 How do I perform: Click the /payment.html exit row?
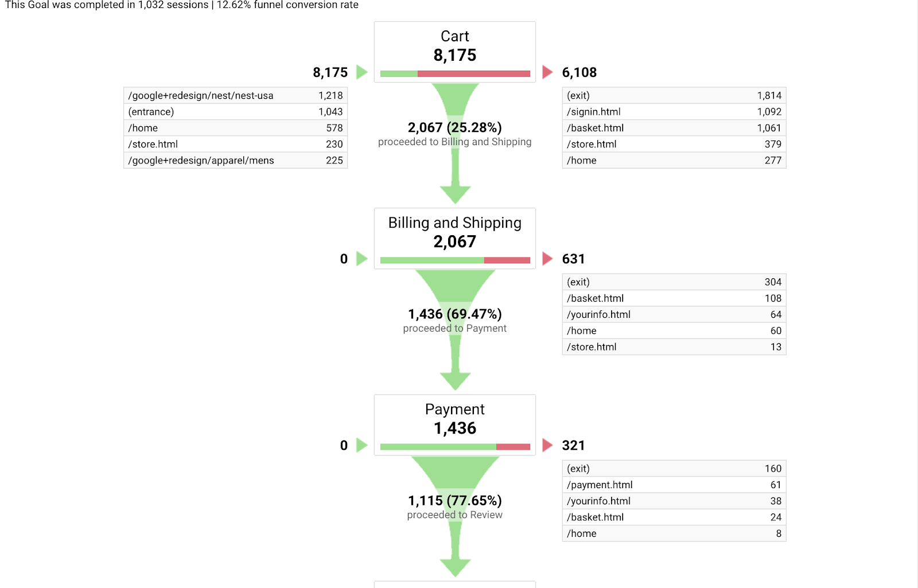674,485
